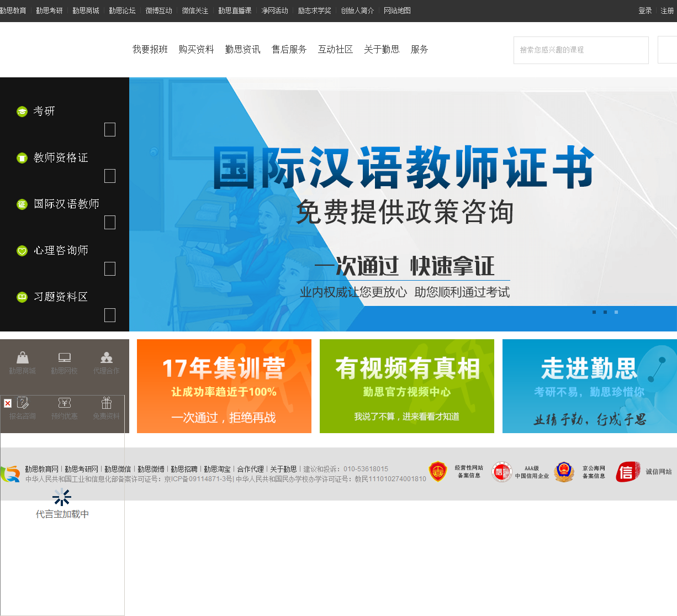
Task: Click the 京公海网备案 police emblem badge
Action: tap(564, 472)
